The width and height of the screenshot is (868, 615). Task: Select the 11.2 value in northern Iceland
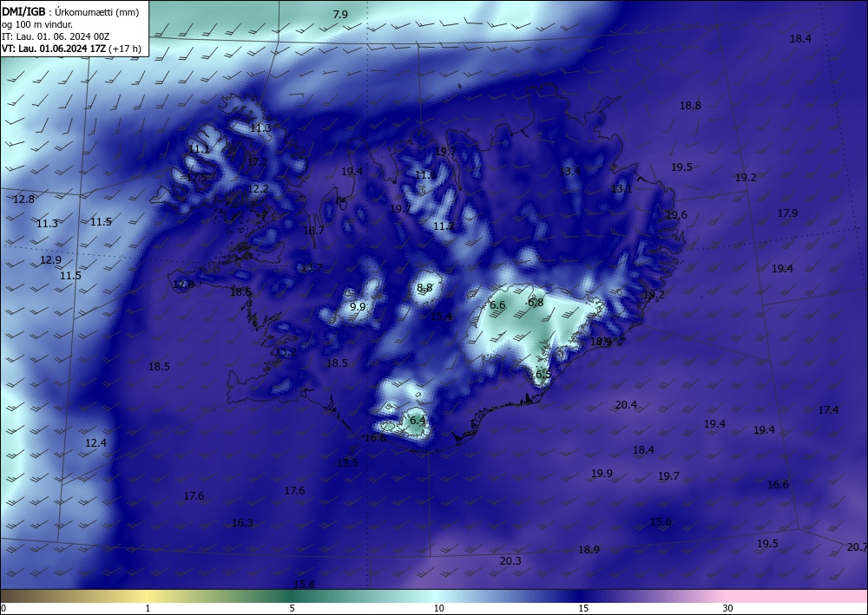click(444, 226)
